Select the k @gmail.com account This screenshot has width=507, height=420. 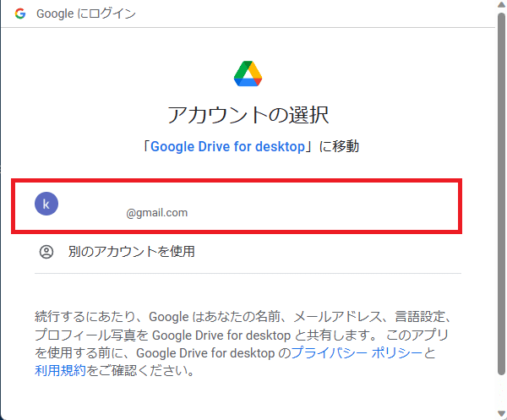[x=237, y=206]
